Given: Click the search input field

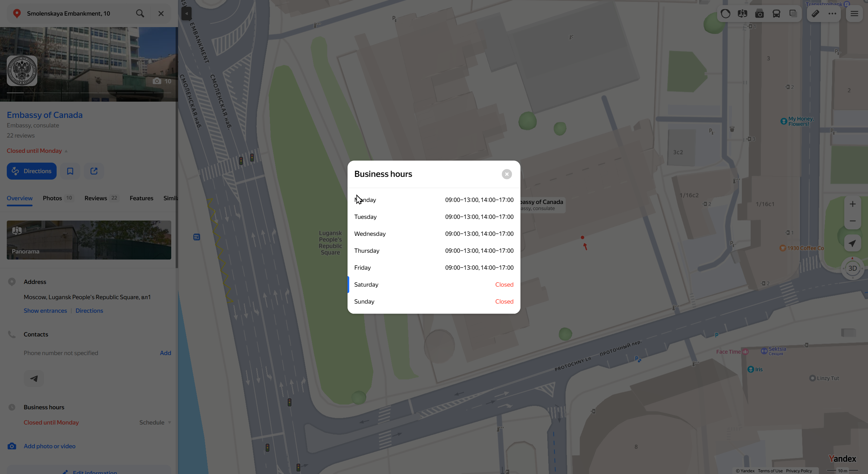Looking at the screenshot, I should pos(78,14).
